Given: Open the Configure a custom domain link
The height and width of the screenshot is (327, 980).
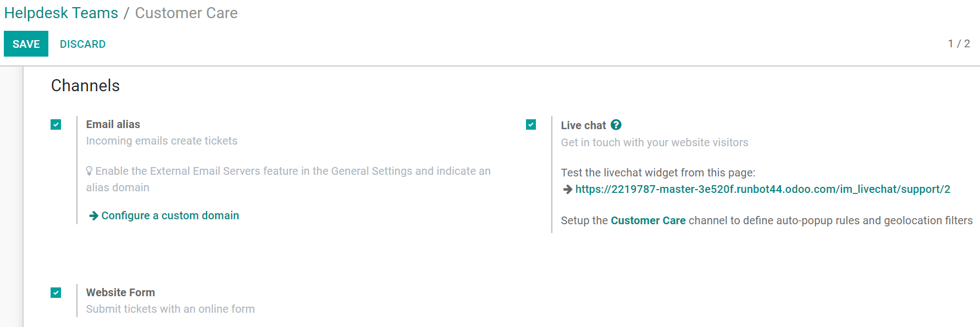Looking at the screenshot, I should 170,215.
